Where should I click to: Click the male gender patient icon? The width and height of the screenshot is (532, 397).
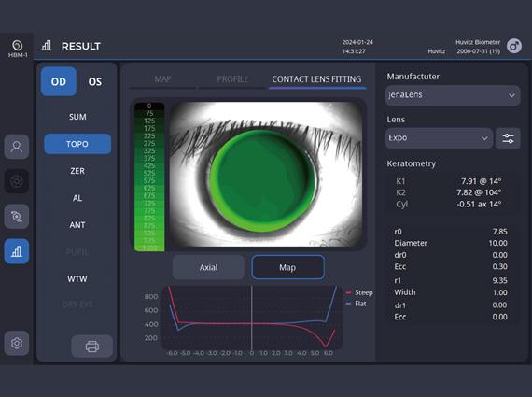click(514, 46)
